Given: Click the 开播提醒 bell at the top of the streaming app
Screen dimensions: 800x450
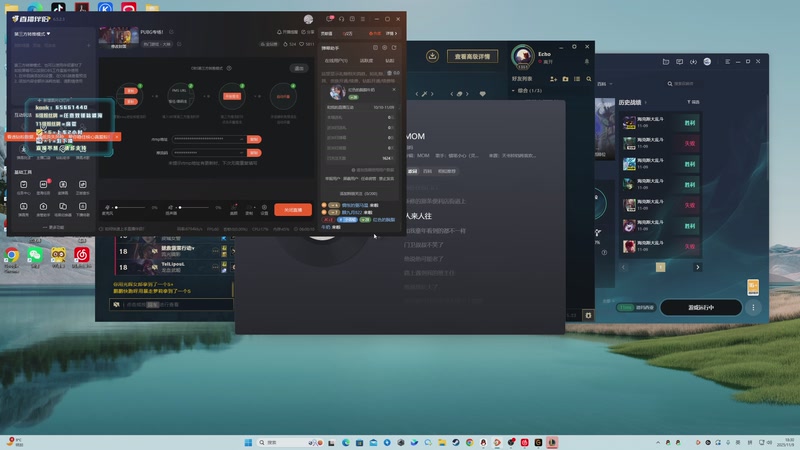Looking at the screenshot, I should [287, 32].
